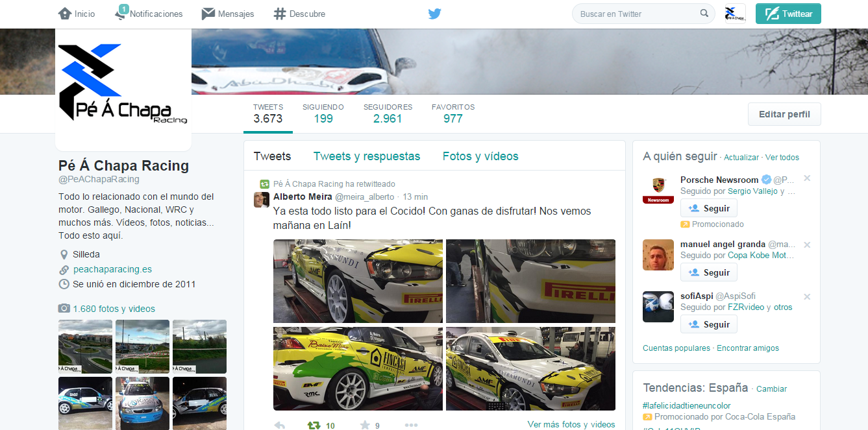Open the tweet more options dots
868x430 pixels.
coord(411,425)
